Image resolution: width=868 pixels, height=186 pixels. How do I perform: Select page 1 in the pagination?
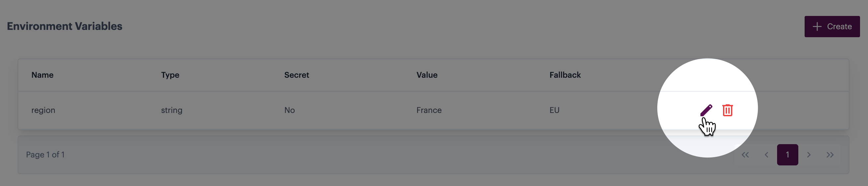[787, 155]
